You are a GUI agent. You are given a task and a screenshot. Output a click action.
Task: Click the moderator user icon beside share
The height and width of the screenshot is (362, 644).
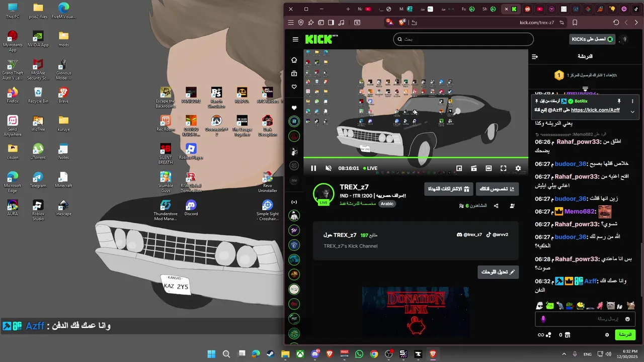512,206
